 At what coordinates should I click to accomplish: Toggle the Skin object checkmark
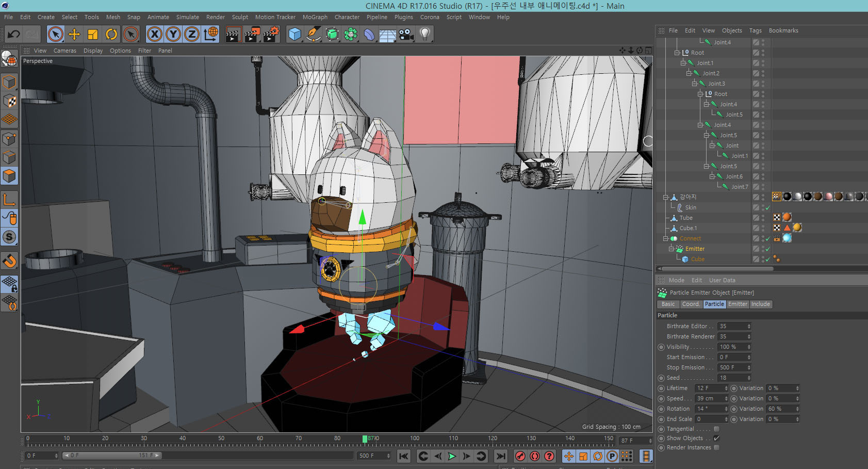(x=768, y=207)
